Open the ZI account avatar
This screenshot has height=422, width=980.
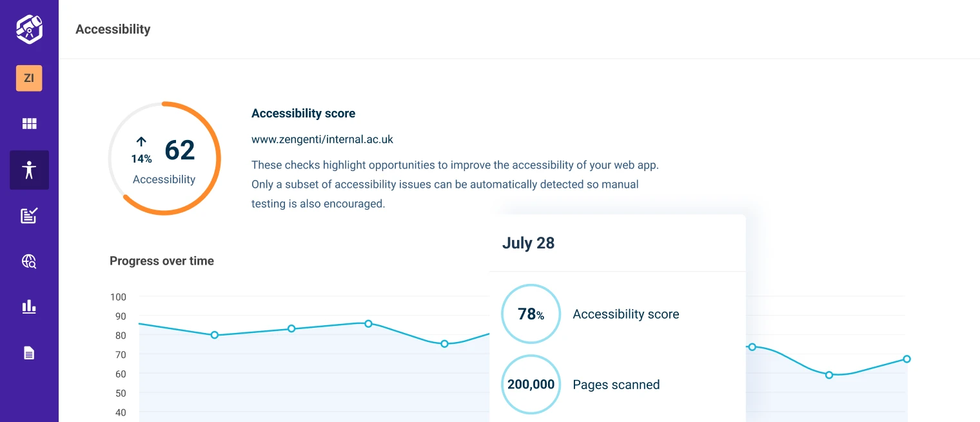29,78
